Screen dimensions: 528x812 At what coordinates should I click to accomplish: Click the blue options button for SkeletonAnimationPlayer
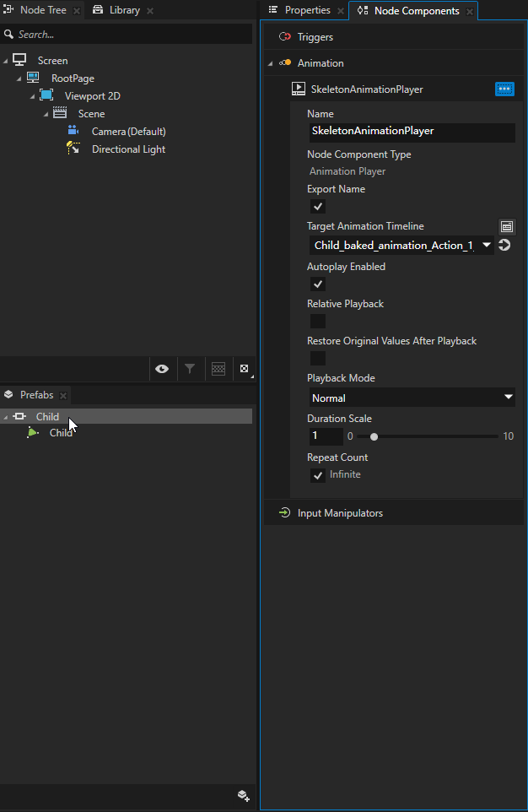(x=504, y=89)
